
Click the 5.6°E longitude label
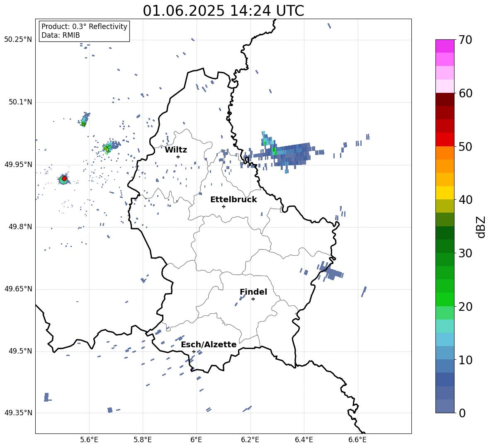tap(89, 440)
